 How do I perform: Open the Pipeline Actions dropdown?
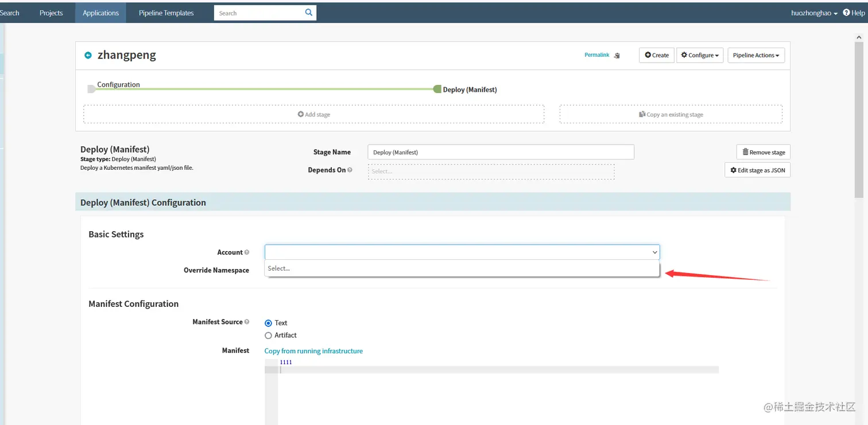pyautogui.click(x=756, y=55)
